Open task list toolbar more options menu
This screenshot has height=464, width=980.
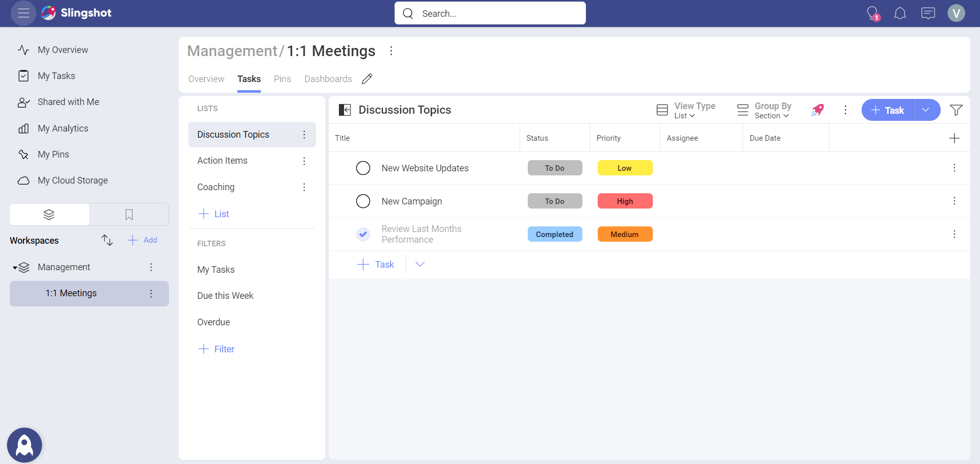pos(845,110)
